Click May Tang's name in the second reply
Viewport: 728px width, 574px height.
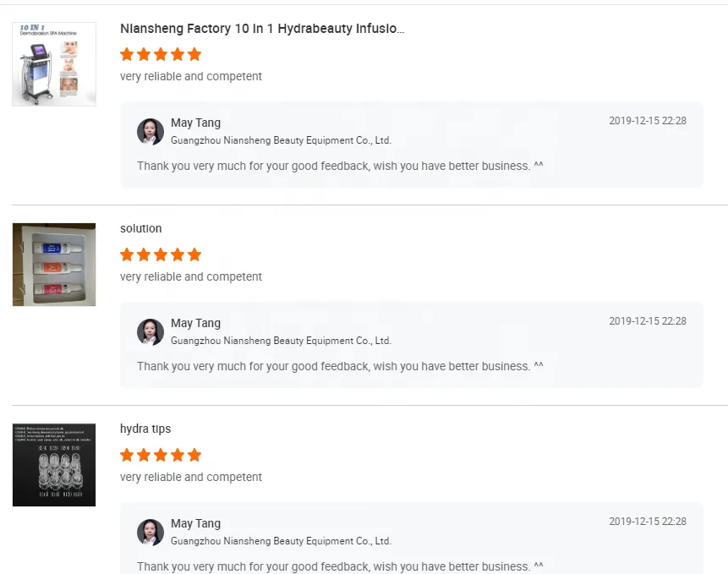[x=195, y=324]
